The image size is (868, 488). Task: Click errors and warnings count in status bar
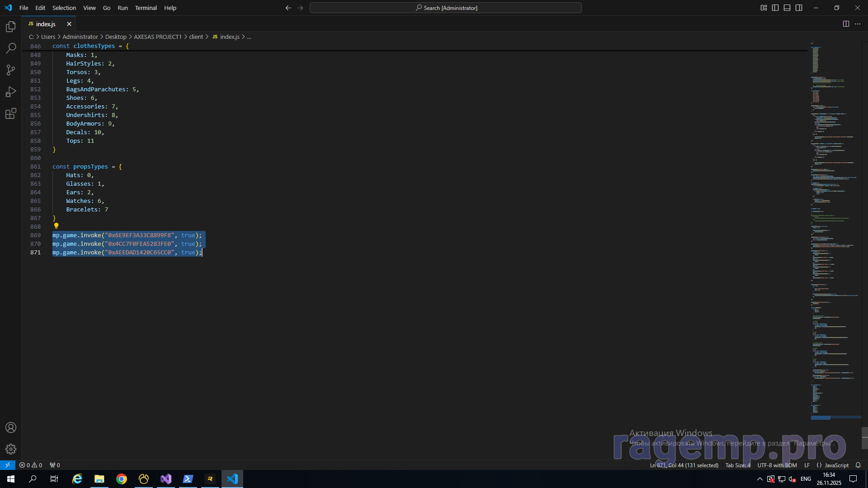coord(31,465)
